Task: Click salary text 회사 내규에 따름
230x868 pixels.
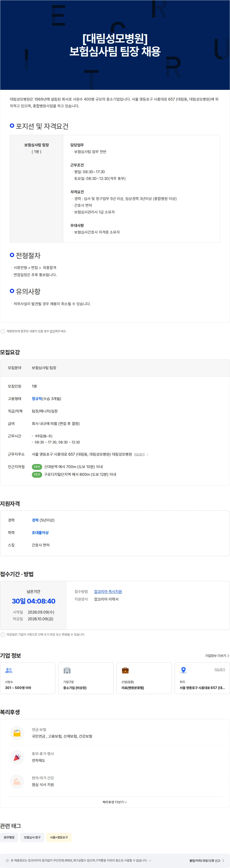Action: coord(56,424)
